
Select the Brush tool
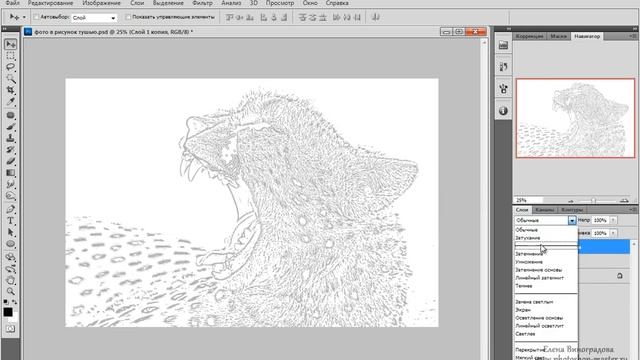11,127
